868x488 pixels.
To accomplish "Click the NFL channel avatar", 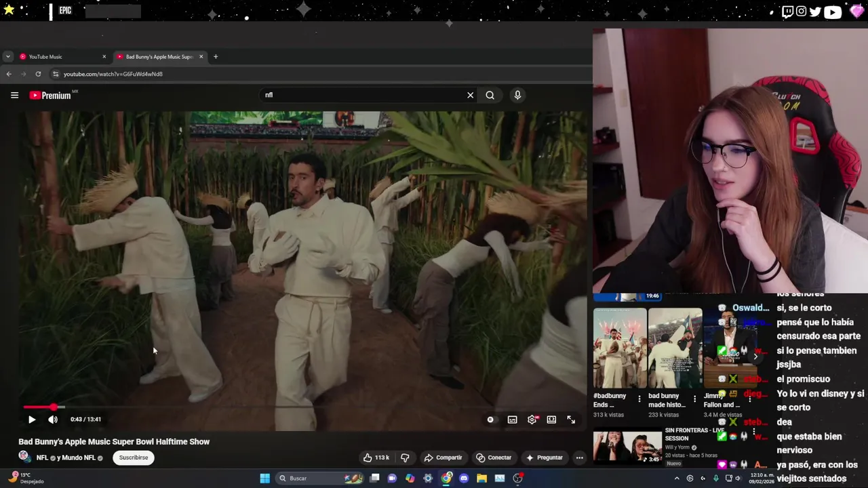I will 24,457.
